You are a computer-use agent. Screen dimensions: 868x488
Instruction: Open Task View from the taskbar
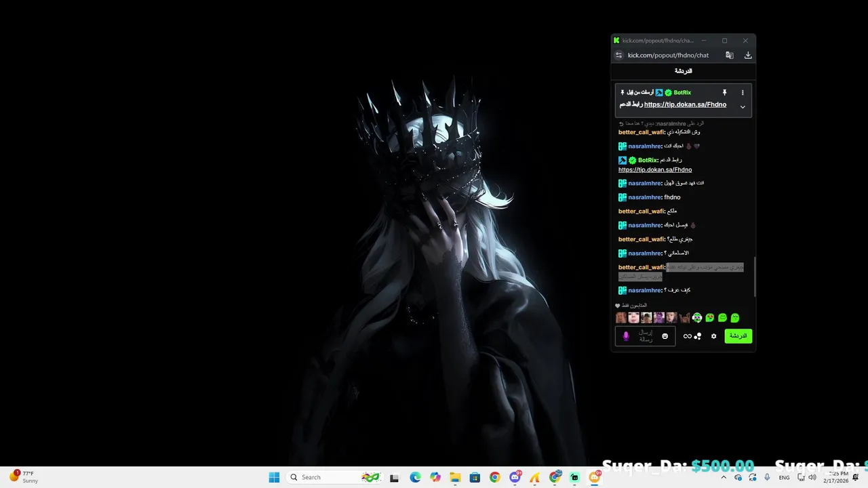tap(395, 478)
